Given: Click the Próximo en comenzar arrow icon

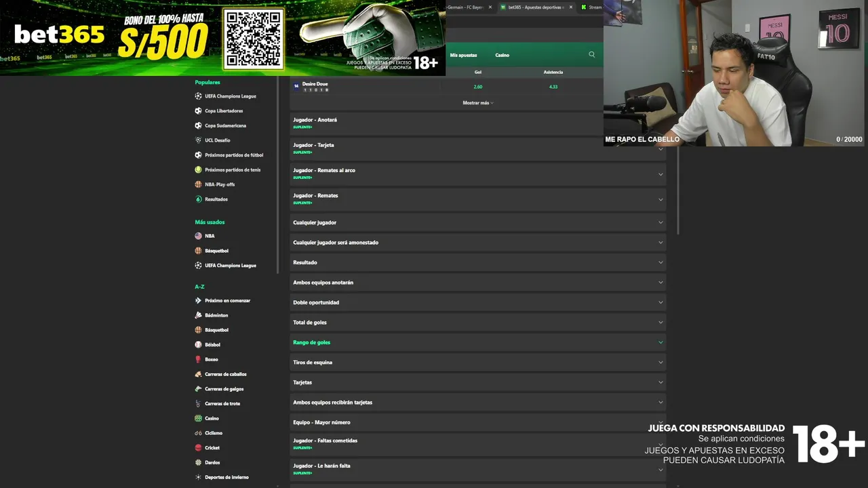Looking at the screenshot, I should pyautogui.click(x=198, y=300).
